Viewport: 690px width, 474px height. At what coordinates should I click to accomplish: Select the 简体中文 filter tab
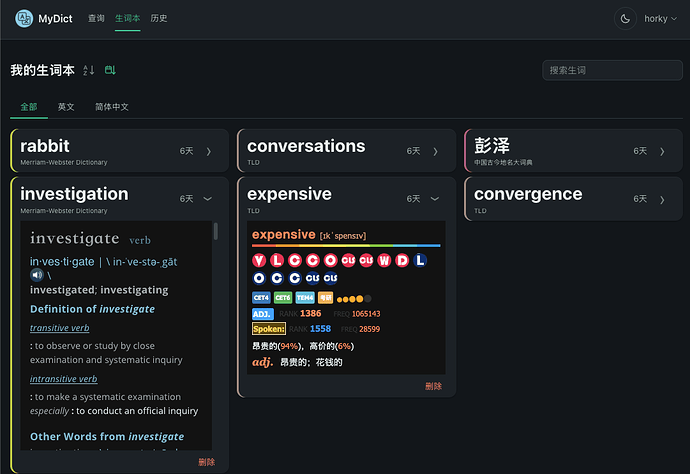coord(112,107)
